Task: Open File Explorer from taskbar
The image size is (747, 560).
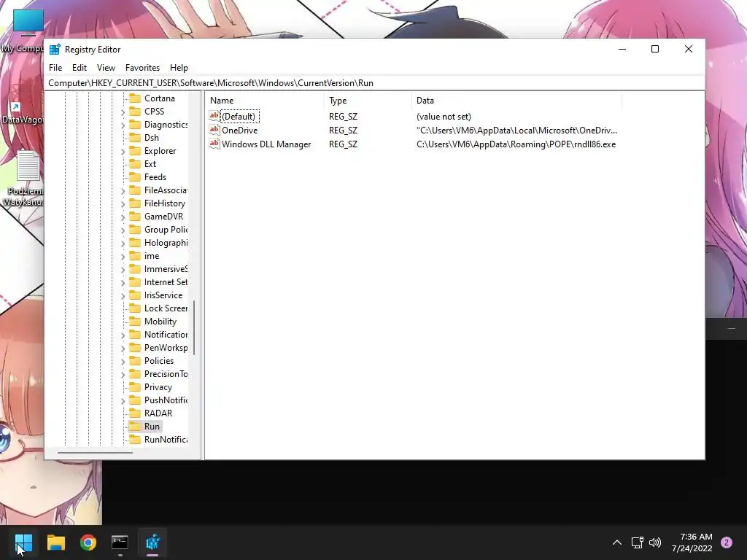Action: point(55,542)
